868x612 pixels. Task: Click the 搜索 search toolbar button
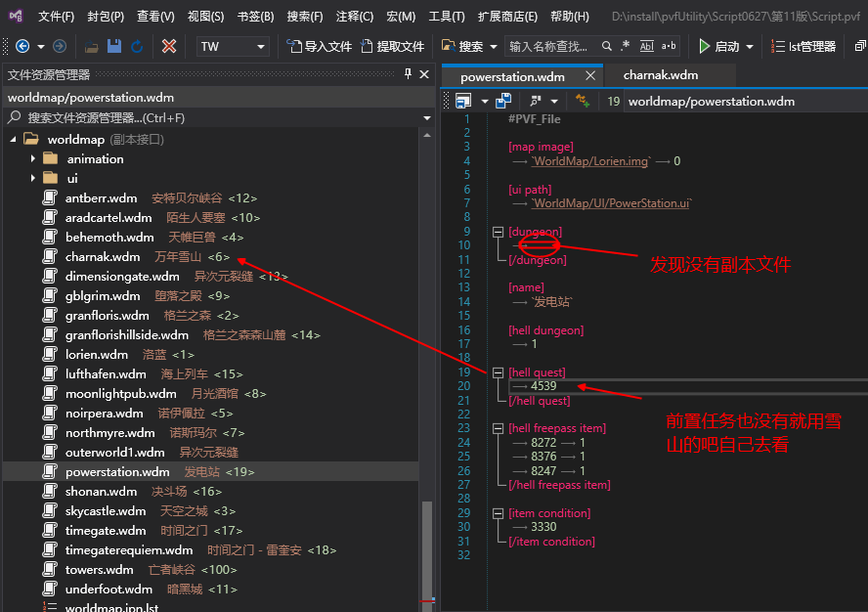click(x=462, y=47)
